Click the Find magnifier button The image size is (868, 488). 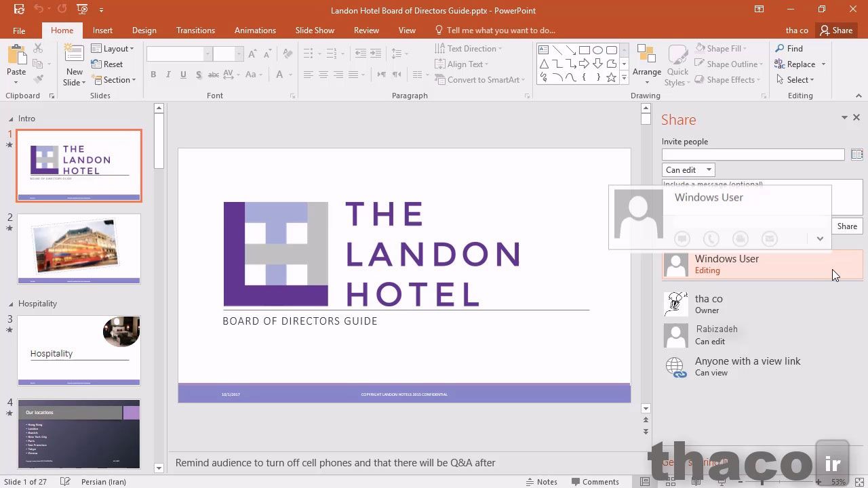789,48
